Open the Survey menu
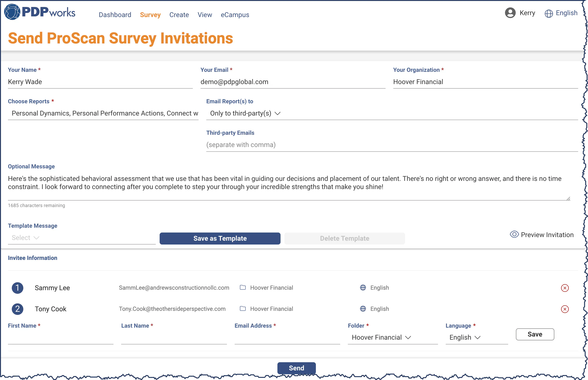This screenshot has height=380, width=588. tap(150, 15)
